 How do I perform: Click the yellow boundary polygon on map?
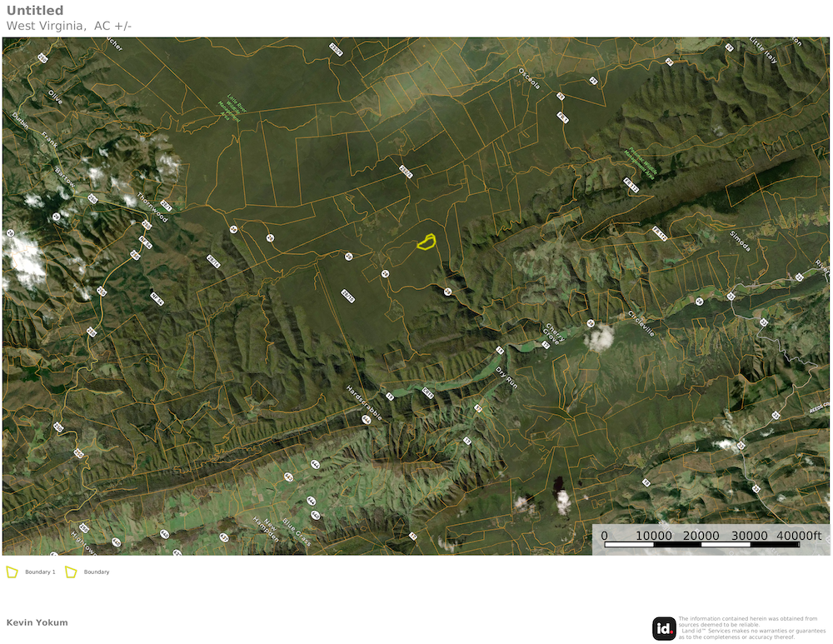(426, 242)
